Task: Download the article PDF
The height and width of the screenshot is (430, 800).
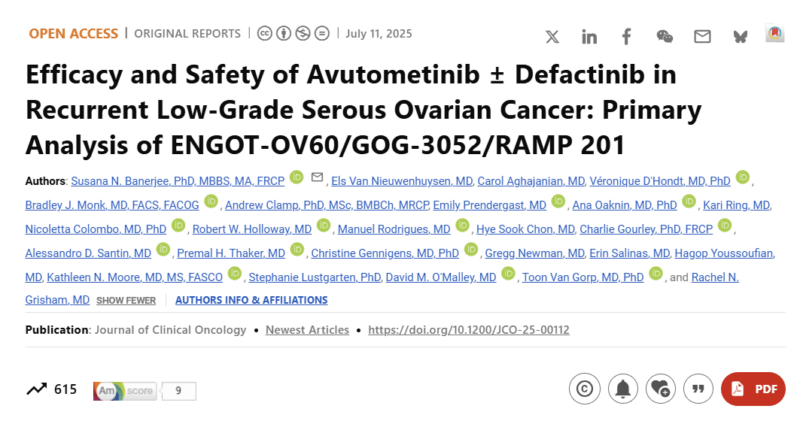Action: [753, 389]
